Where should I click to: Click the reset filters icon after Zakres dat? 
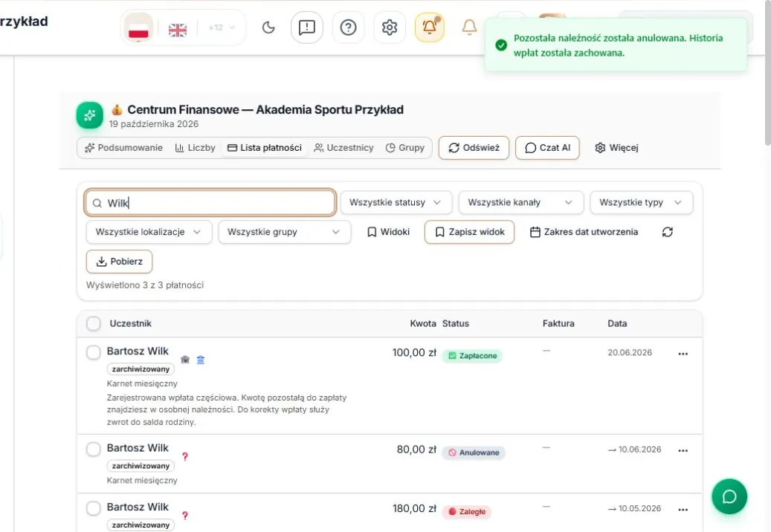click(x=667, y=232)
